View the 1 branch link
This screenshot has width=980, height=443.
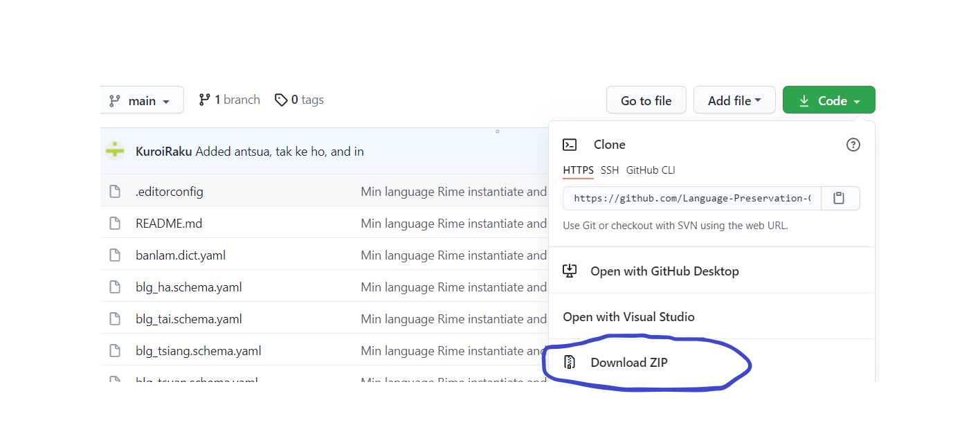pos(229,100)
